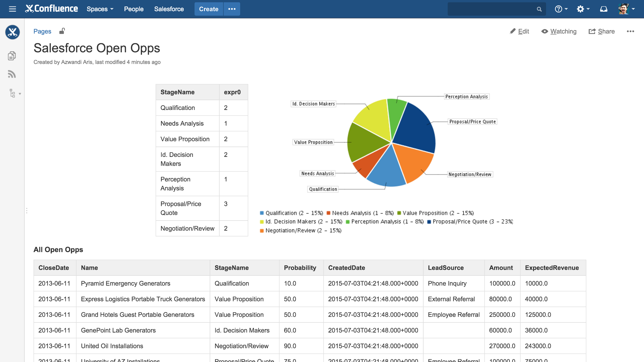Expand the help question mark menu

point(561,9)
